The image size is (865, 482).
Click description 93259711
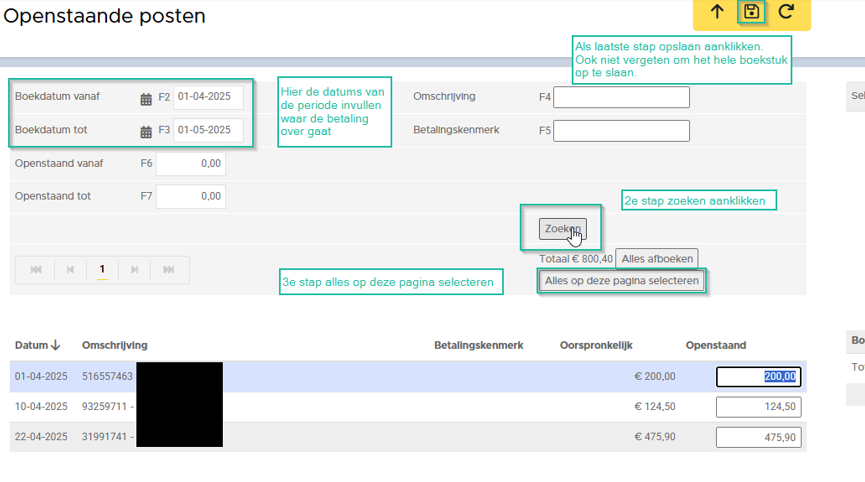click(x=105, y=406)
